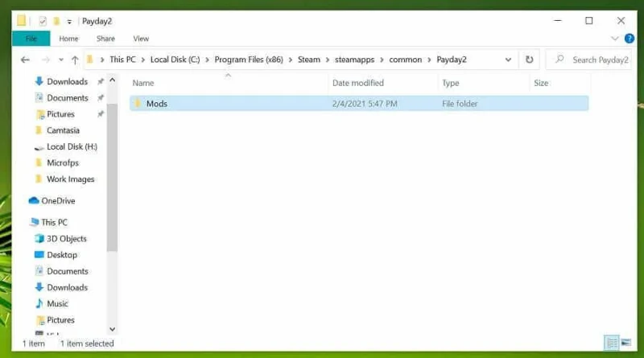Click navigation pane scroll down arrow
The height and width of the screenshot is (358, 644).
(x=112, y=329)
